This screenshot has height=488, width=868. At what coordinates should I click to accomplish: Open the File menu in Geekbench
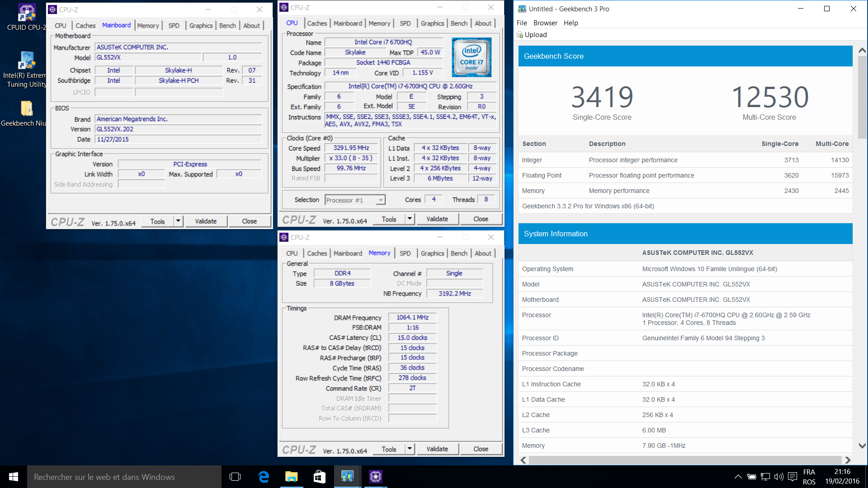(522, 23)
